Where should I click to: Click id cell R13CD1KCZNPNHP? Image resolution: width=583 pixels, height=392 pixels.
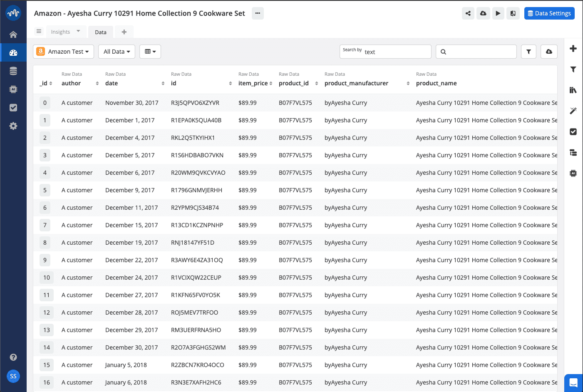pos(197,225)
